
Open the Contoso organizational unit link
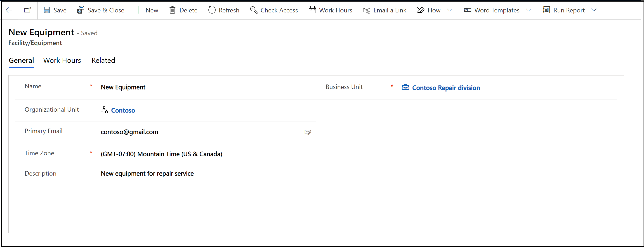coord(123,110)
